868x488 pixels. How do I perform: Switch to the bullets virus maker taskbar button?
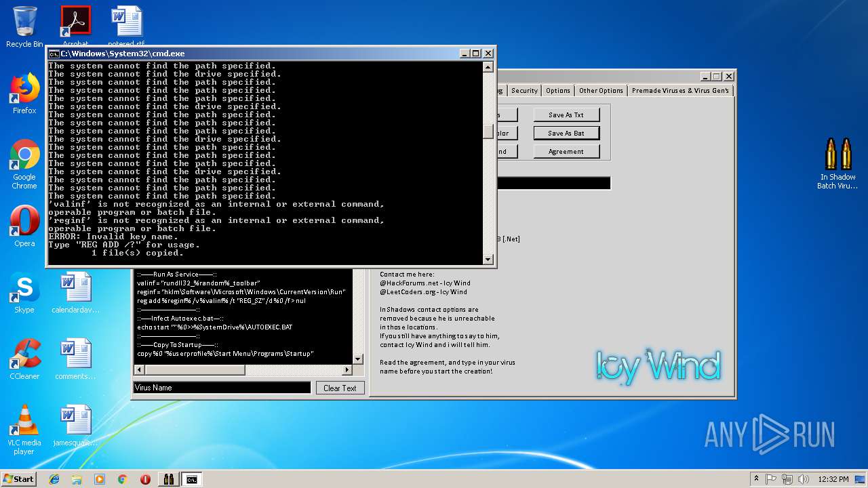point(168,479)
